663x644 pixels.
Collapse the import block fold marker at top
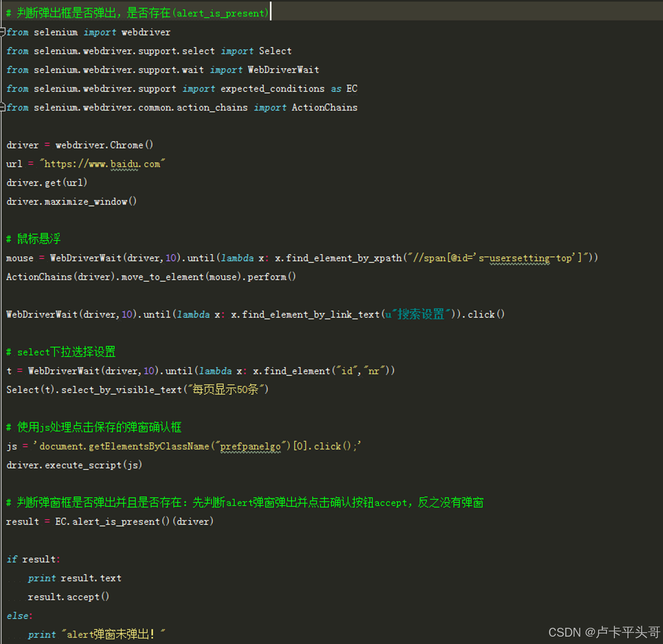(x=3, y=32)
